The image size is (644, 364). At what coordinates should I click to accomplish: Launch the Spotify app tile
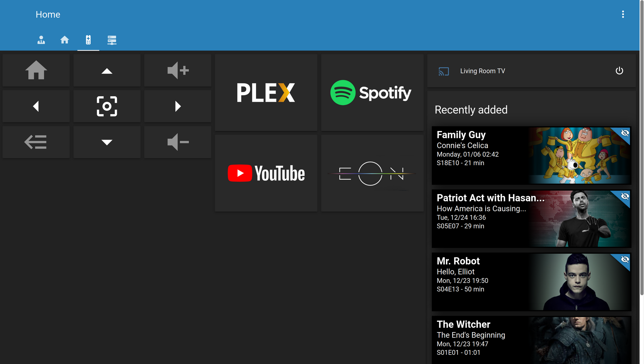coord(372,93)
